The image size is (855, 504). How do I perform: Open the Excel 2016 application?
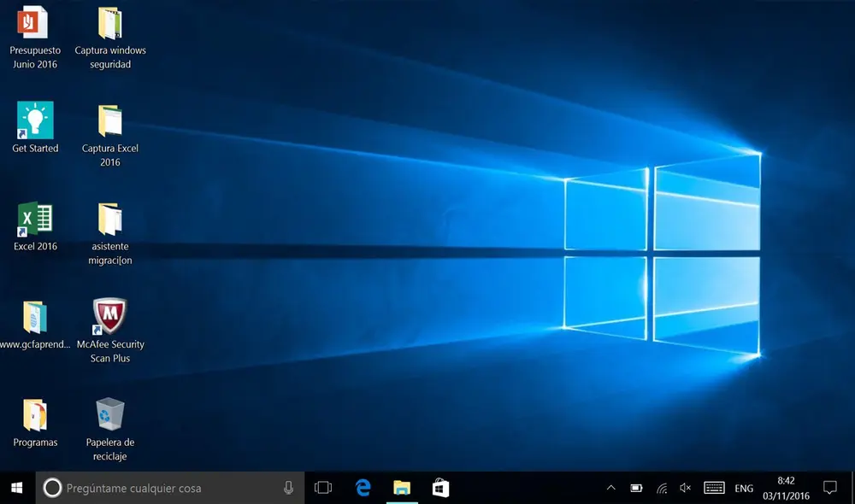(34, 220)
